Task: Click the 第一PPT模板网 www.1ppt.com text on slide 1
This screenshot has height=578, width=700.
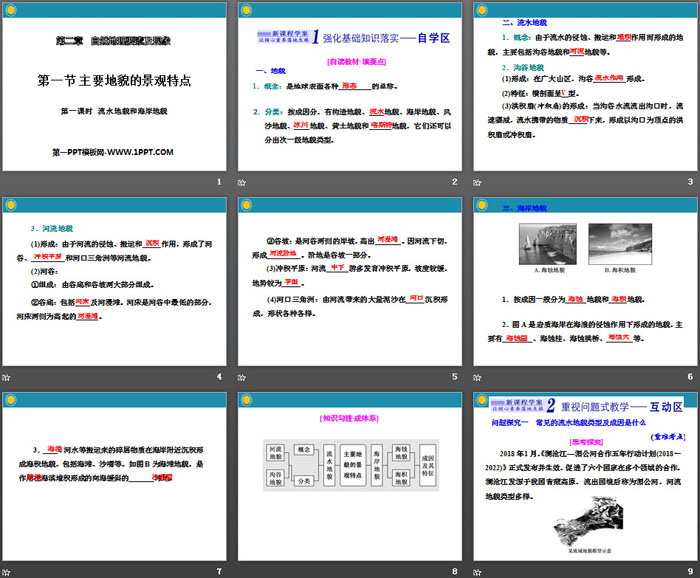Action: coord(113,152)
